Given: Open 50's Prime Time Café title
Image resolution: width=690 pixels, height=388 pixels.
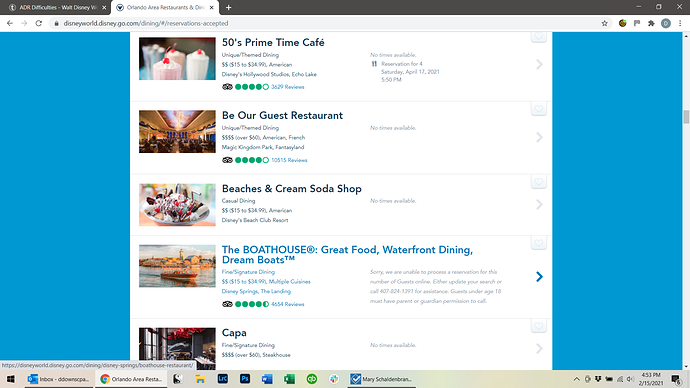Looking at the screenshot, I should point(273,43).
